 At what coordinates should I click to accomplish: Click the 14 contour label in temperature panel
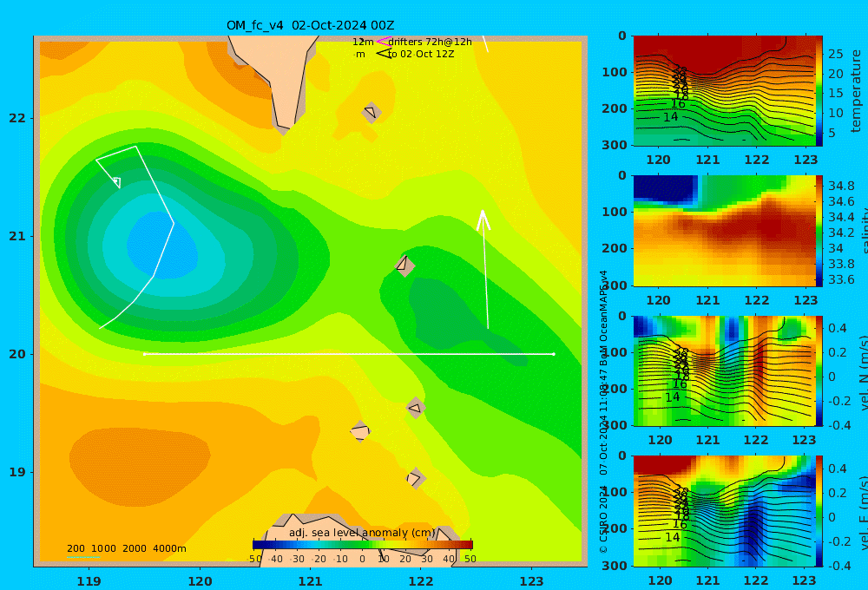coord(670,117)
